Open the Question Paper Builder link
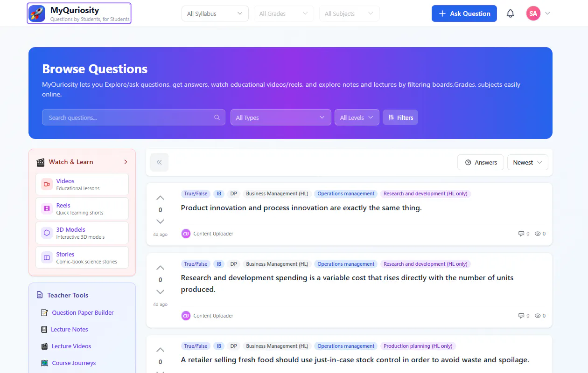 click(x=83, y=313)
